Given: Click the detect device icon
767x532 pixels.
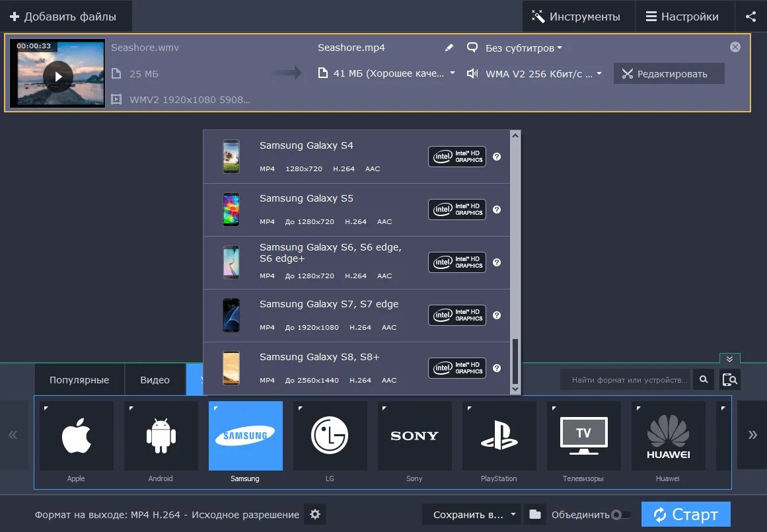Looking at the screenshot, I should click(730, 380).
